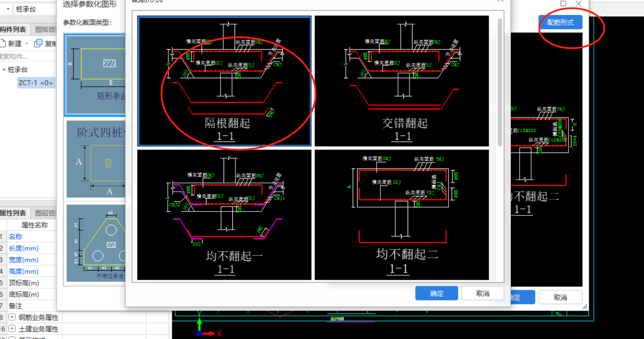Open the 新建 dropdown arrow

pos(26,44)
